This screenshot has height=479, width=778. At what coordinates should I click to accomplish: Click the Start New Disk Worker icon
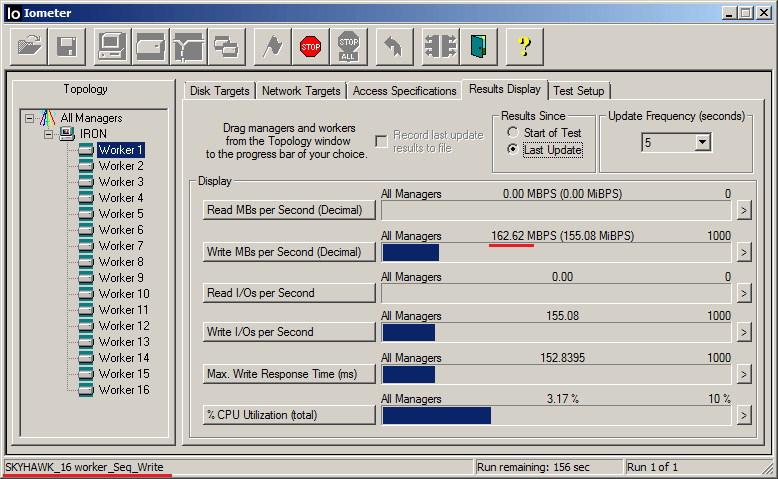click(x=152, y=47)
